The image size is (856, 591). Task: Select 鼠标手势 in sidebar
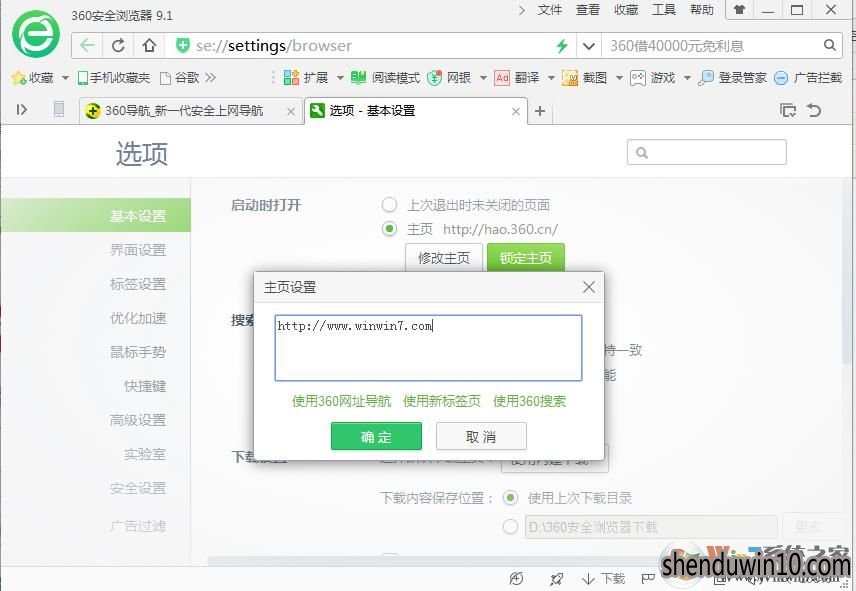138,352
